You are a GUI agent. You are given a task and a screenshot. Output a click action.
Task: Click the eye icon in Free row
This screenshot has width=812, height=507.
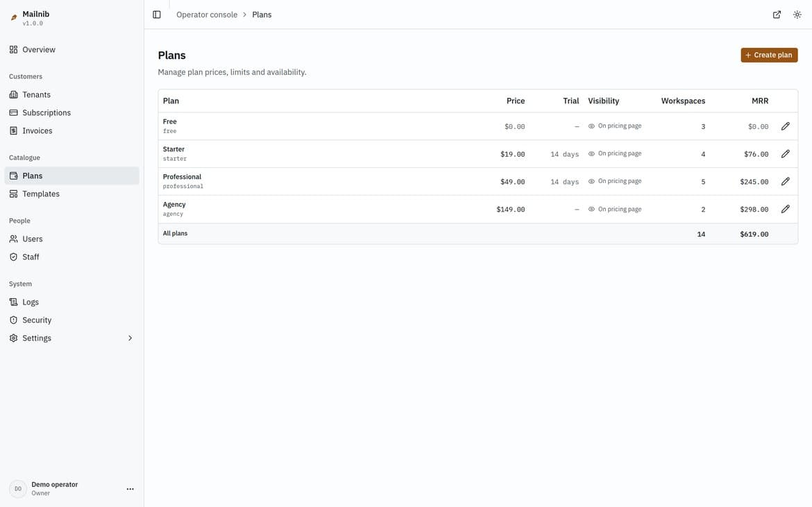(591, 126)
